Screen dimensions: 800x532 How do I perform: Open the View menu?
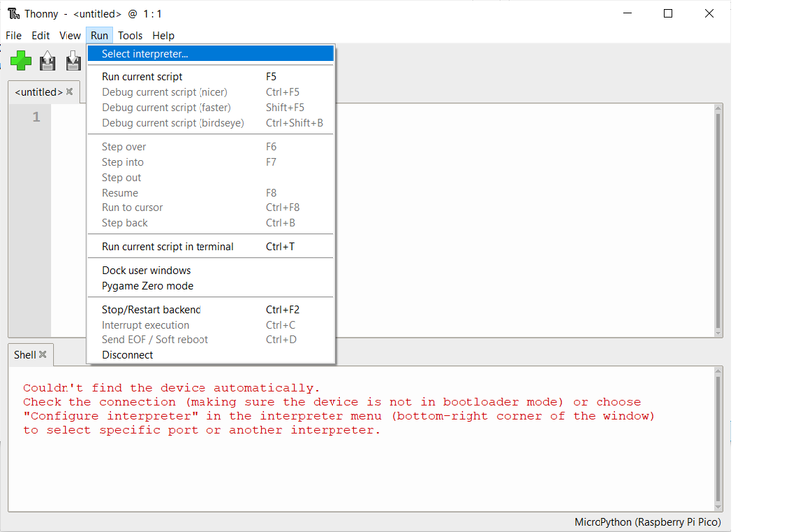[x=69, y=35]
